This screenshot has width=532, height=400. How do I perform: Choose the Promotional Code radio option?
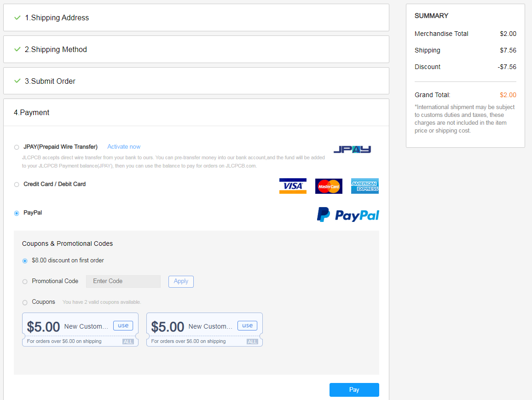coord(25,282)
